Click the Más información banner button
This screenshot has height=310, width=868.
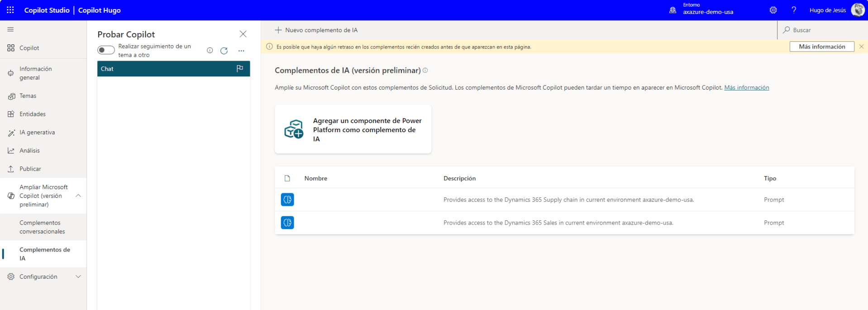click(821, 47)
